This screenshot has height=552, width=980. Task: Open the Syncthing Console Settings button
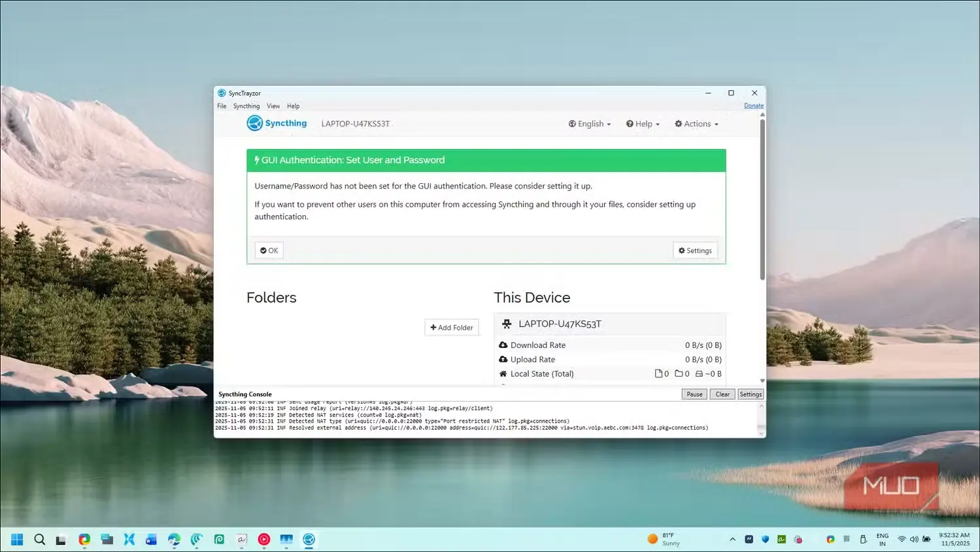(751, 394)
